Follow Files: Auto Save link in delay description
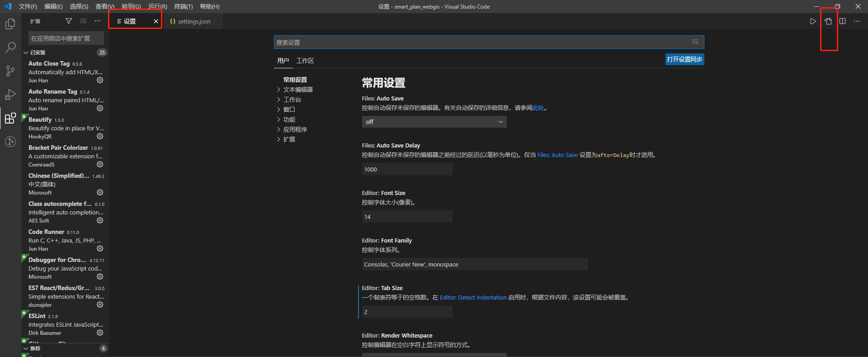 coord(557,155)
